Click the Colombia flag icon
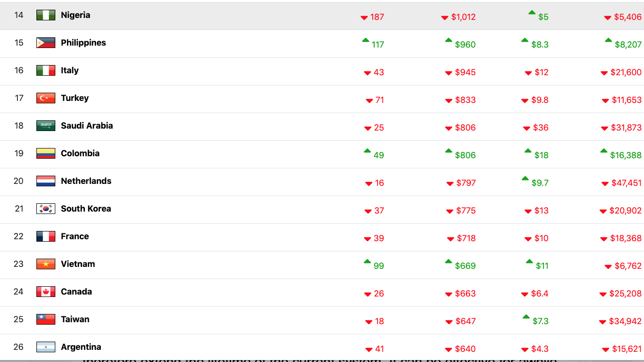Image resolution: width=644 pixels, height=362 pixels. pos(46,153)
